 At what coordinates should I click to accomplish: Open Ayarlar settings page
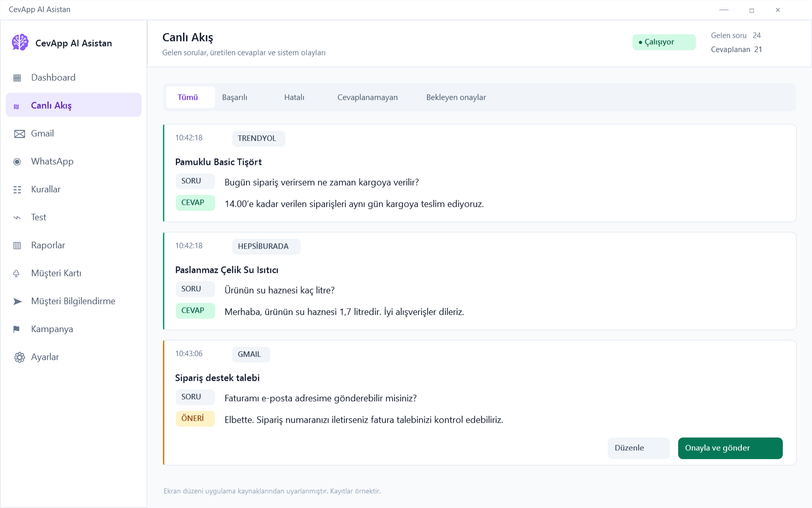[74, 357]
